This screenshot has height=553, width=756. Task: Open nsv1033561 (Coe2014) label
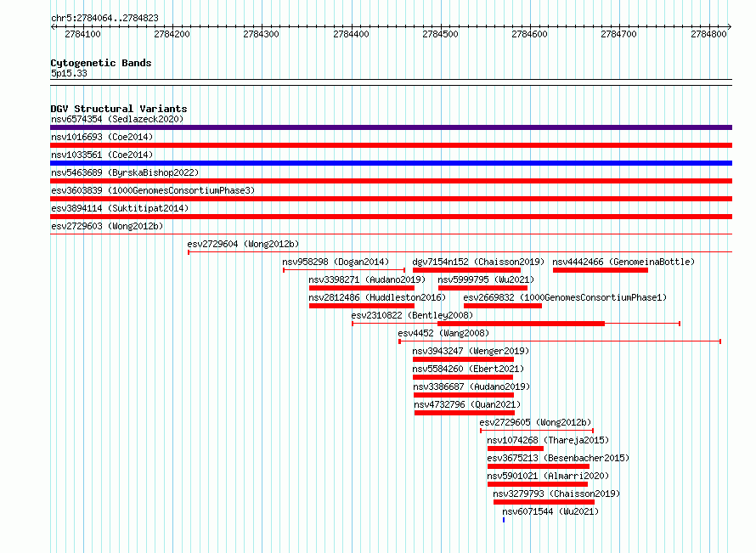[102, 155]
